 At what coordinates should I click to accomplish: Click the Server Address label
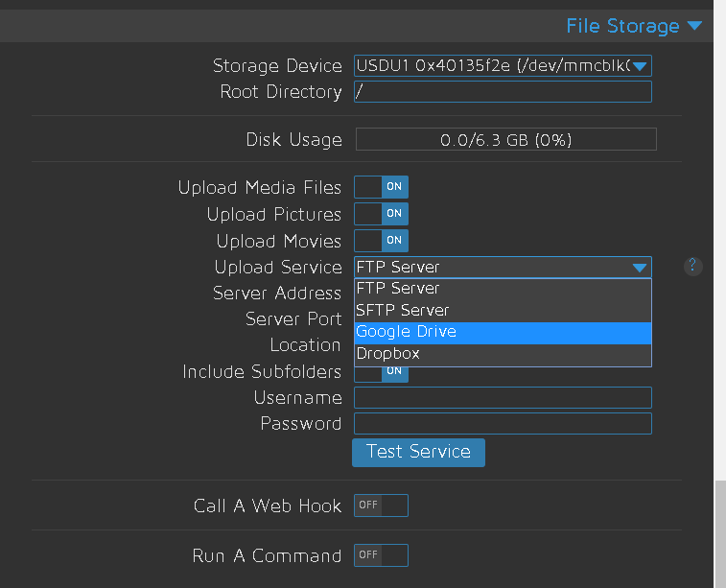(x=277, y=294)
